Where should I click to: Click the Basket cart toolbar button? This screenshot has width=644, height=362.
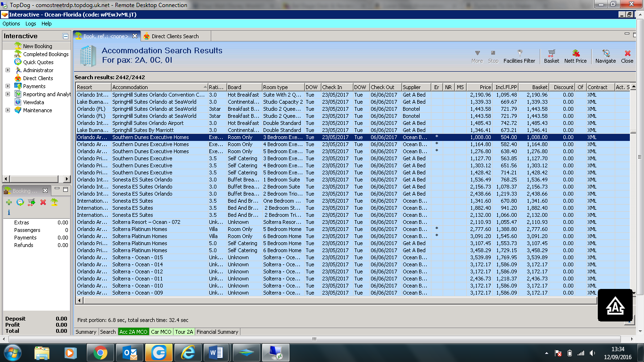click(552, 57)
